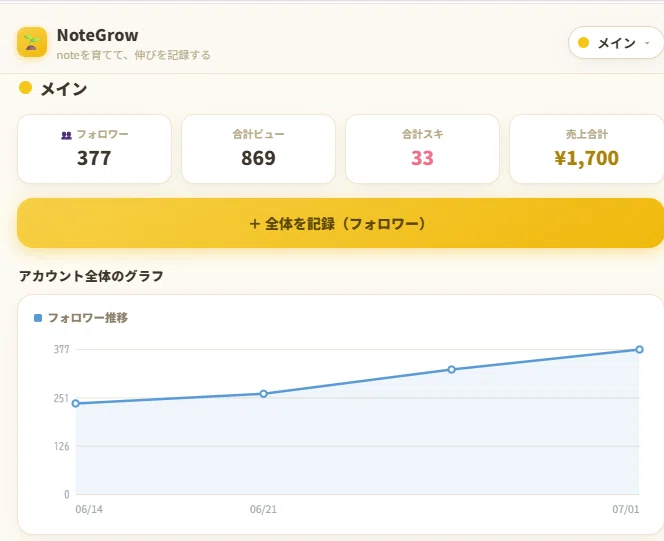
Task: Click the アカウント全体のグラフ section heading
Action: tap(91, 276)
